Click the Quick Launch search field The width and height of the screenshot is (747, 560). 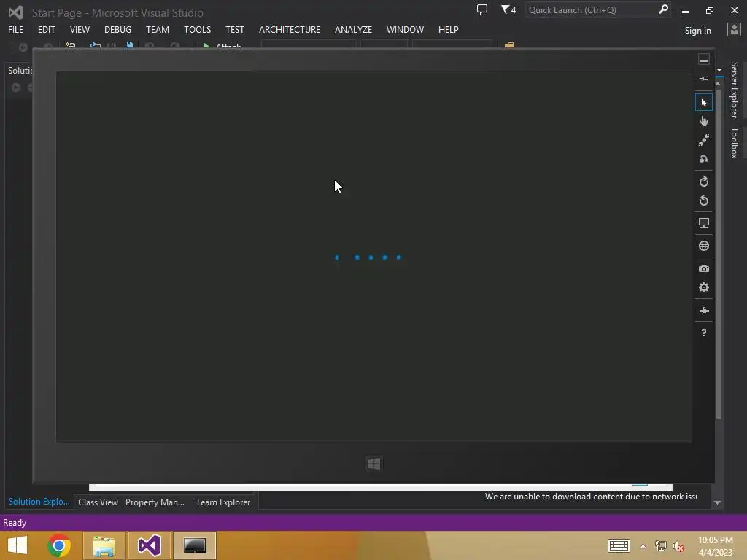(x=591, y=10)
